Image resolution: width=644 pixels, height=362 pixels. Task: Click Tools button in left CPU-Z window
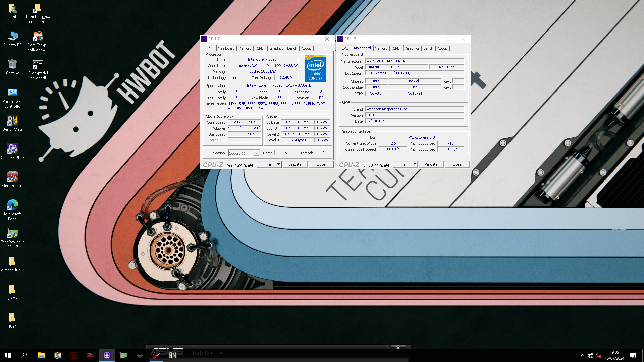(x=266, y=164)
